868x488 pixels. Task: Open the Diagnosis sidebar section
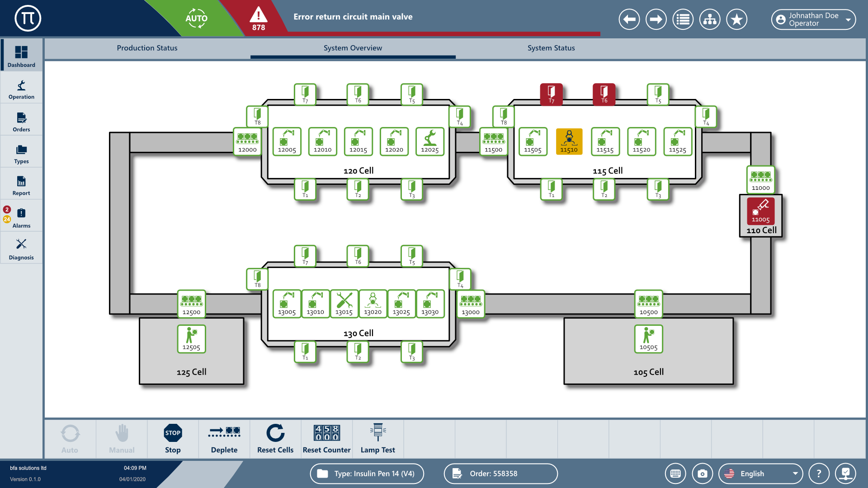tap(21, 249)
